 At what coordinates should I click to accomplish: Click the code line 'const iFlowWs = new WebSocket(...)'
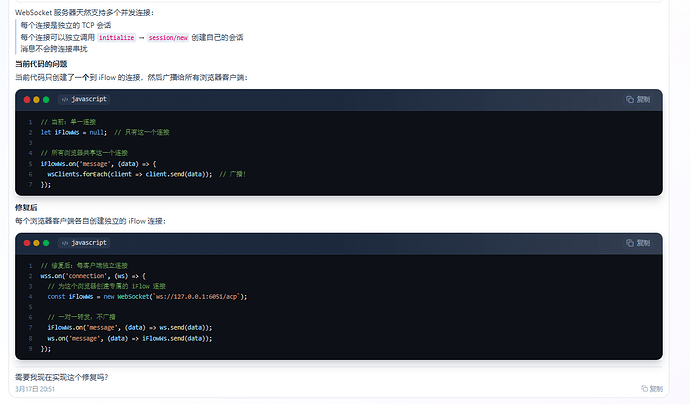147,297
